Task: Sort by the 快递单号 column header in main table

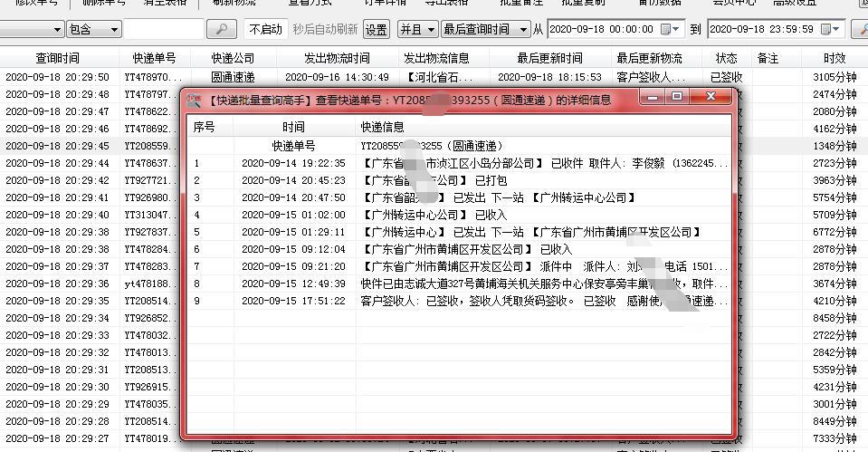Action: [x=155, y=58]
